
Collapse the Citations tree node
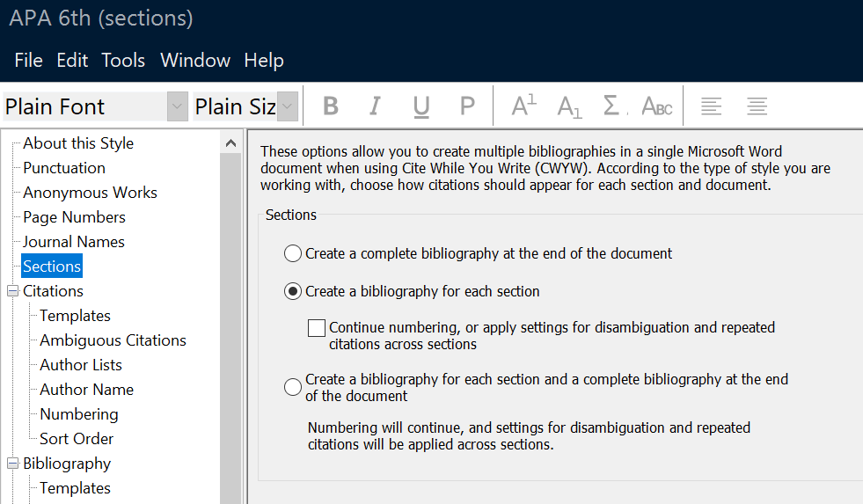[x=12, y=291]
